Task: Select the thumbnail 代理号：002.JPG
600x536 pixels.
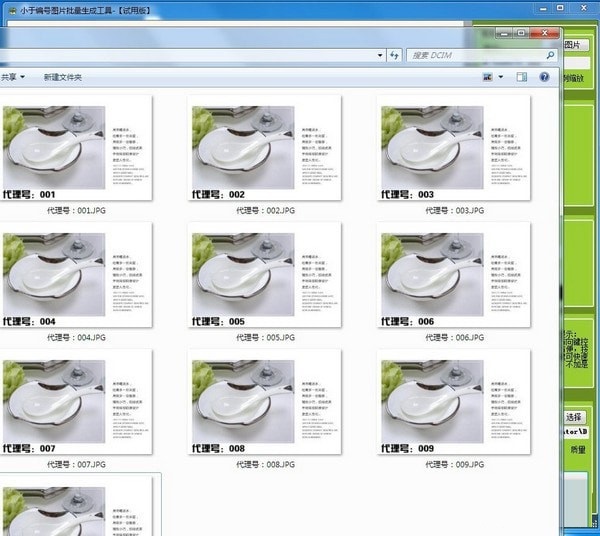Action: [264, 148]
